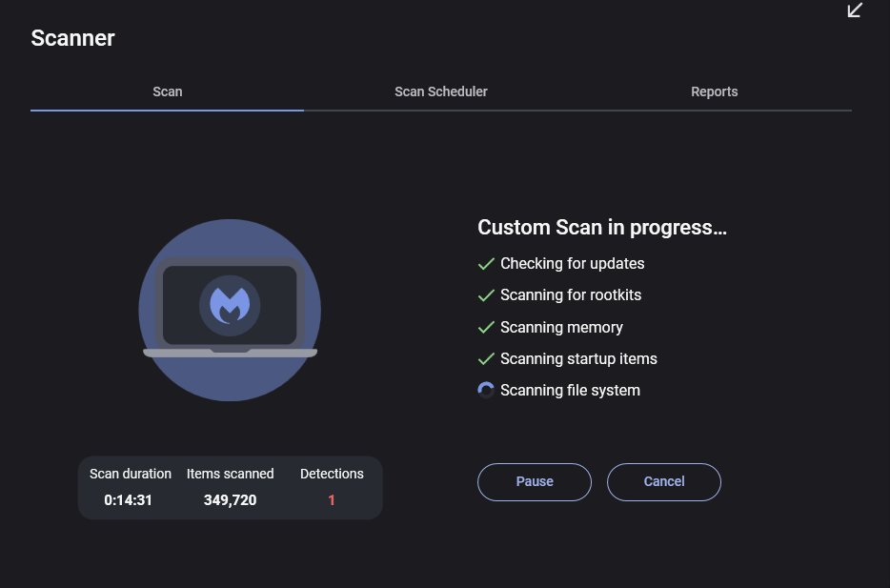Click the 'Custom Scan in progress…' heading
Viewport: 890px width, 588px height.
602,228
